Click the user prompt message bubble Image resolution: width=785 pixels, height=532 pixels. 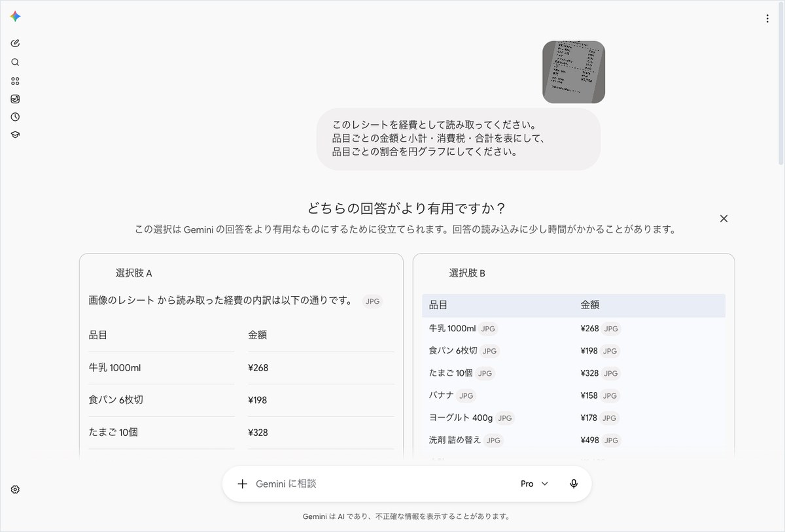tap(458, 139)
